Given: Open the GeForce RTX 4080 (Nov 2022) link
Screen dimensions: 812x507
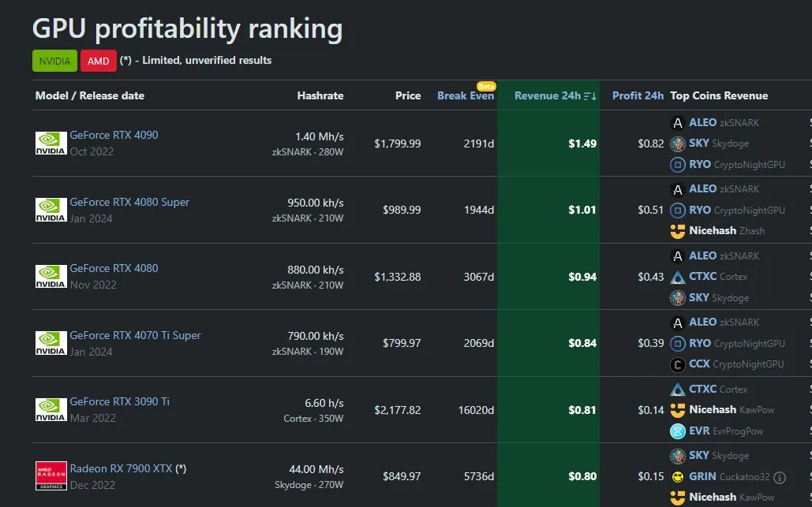Looking at the screenshot, I should (x=114, y=268).
